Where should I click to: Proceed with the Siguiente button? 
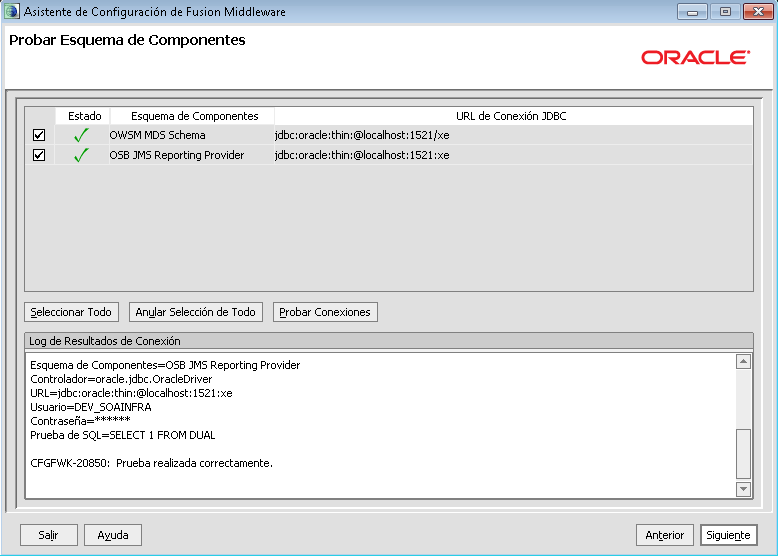pyautogui.click(x=728, y=535)
